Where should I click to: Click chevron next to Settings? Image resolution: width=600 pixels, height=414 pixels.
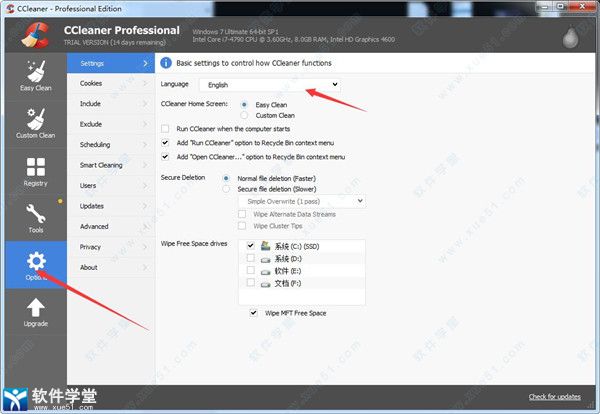click(145, 63)
